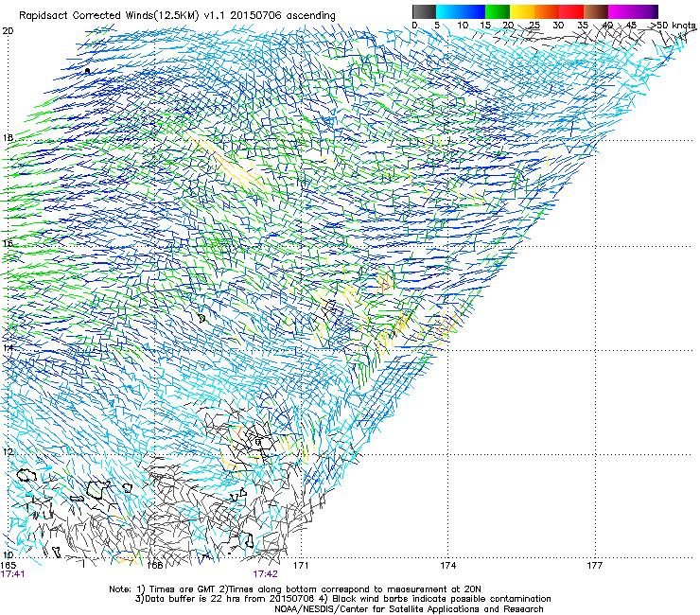Screen dimensions: 700x615
Task: Click the purple '17:42' time stamp
Action: [x=265, y=574]
